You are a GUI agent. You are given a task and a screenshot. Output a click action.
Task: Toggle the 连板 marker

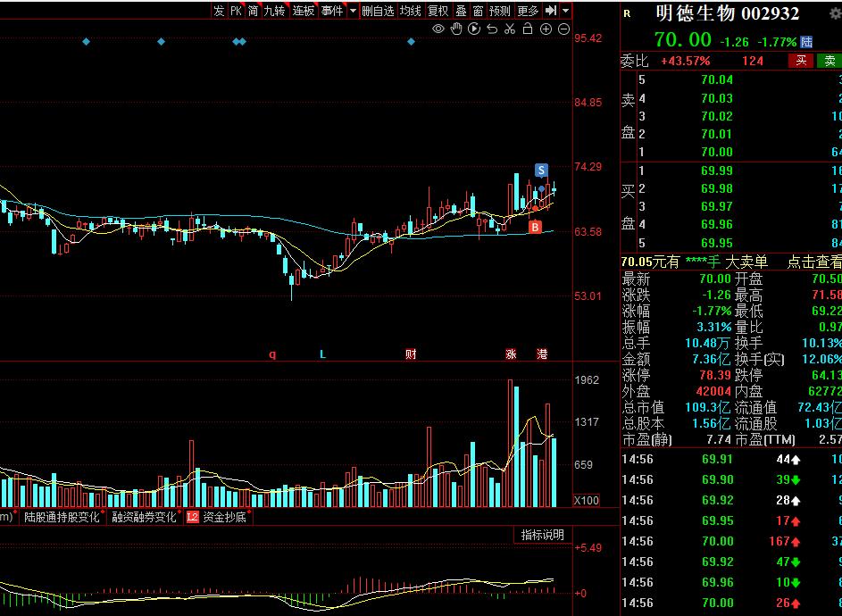(304, 11)
